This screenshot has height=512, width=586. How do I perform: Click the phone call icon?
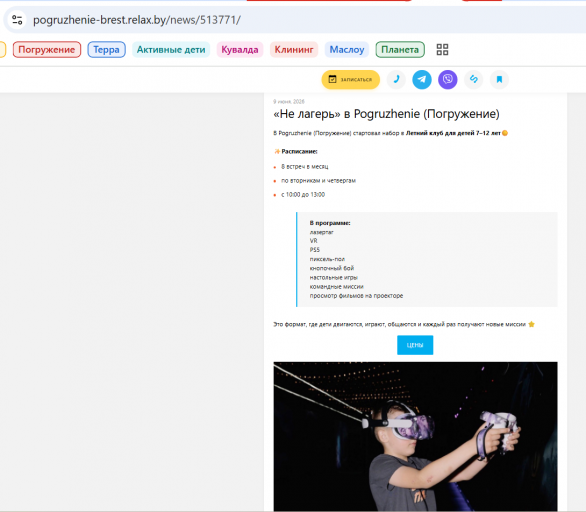pyautogui.click(x=396, y=80)
